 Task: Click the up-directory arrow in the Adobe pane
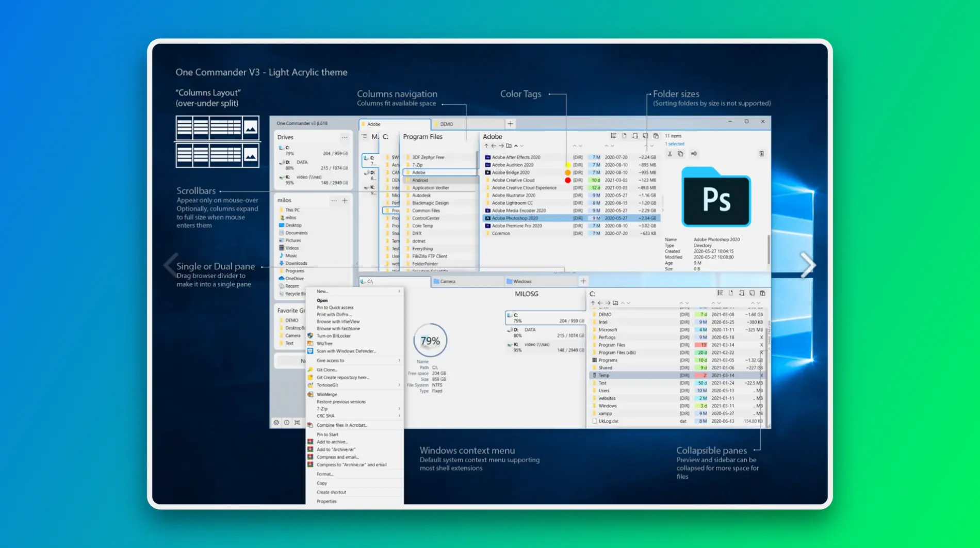coord(486,146)
